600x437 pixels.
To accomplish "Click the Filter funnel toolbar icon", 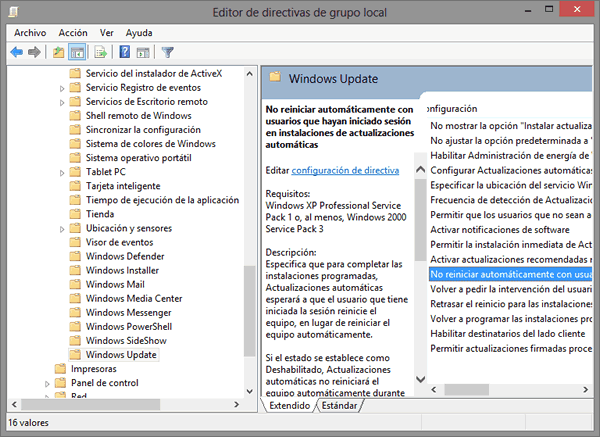I will [x=168, y=52].
